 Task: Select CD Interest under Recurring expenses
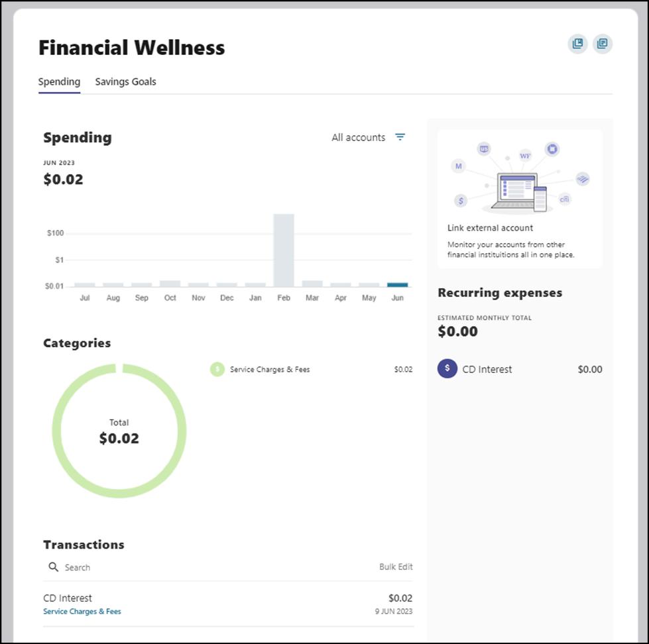coord(487,370)
